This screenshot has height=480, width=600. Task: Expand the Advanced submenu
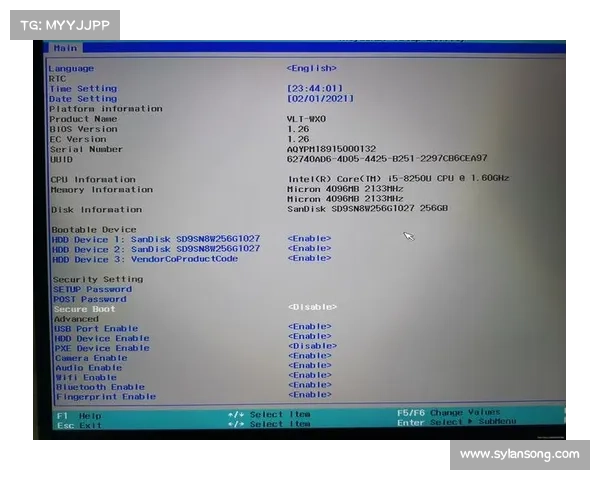click(76, 319)
